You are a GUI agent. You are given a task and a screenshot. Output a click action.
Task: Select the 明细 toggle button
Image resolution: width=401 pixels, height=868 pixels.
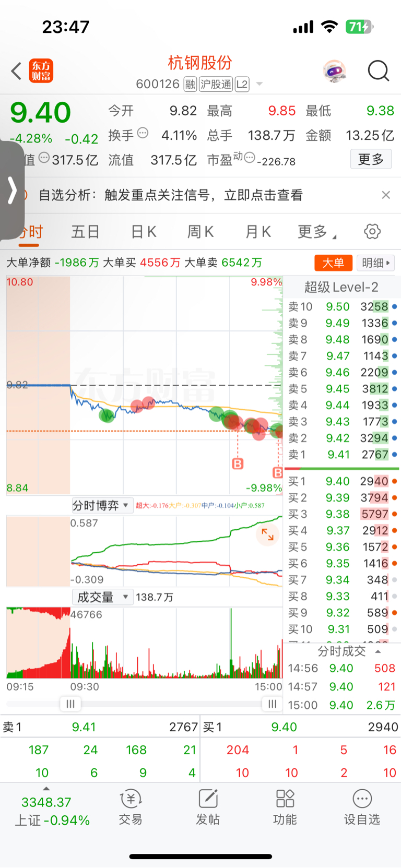click(376, 263)
